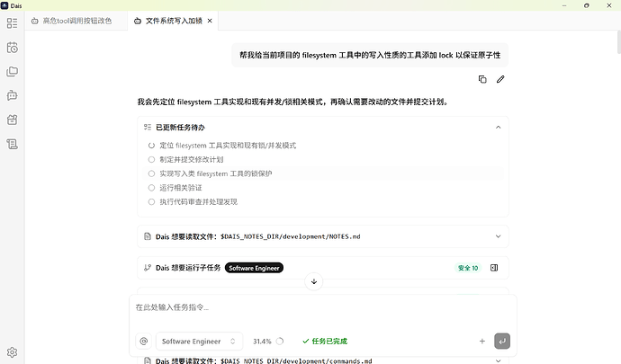Screen dimensions: 621x364
Task: Click the context usage ring next to 31.4%
Action: (280, 341)
